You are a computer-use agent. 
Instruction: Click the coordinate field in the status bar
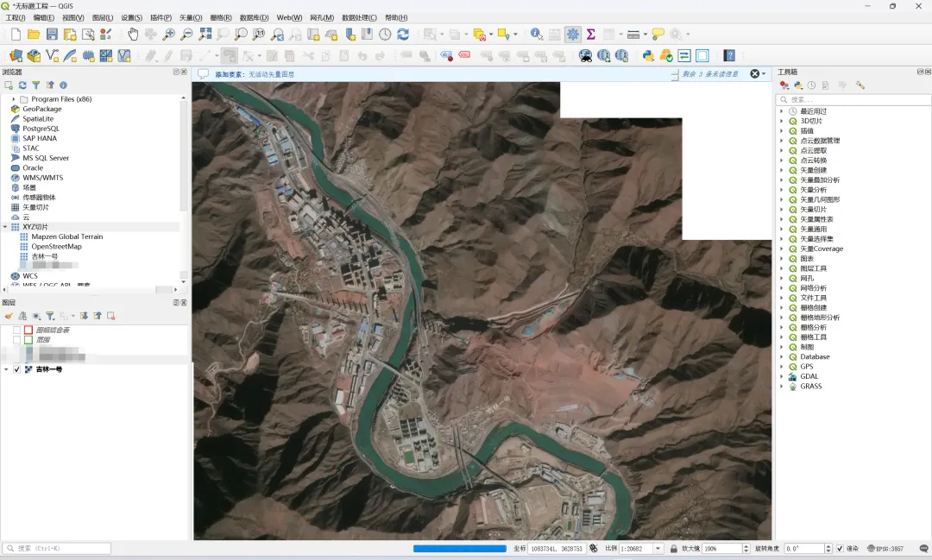point(556,549)
